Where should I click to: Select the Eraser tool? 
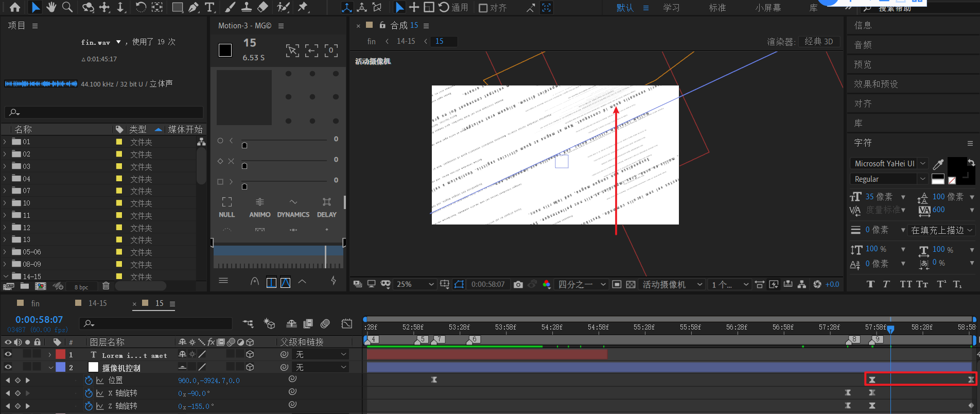[x=263, y=7]
